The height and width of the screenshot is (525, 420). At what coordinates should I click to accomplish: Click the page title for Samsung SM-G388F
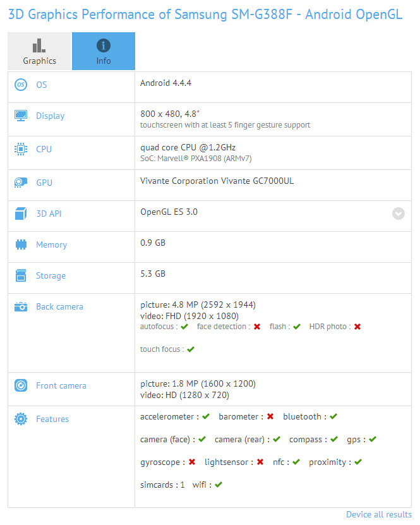point(205,14)
